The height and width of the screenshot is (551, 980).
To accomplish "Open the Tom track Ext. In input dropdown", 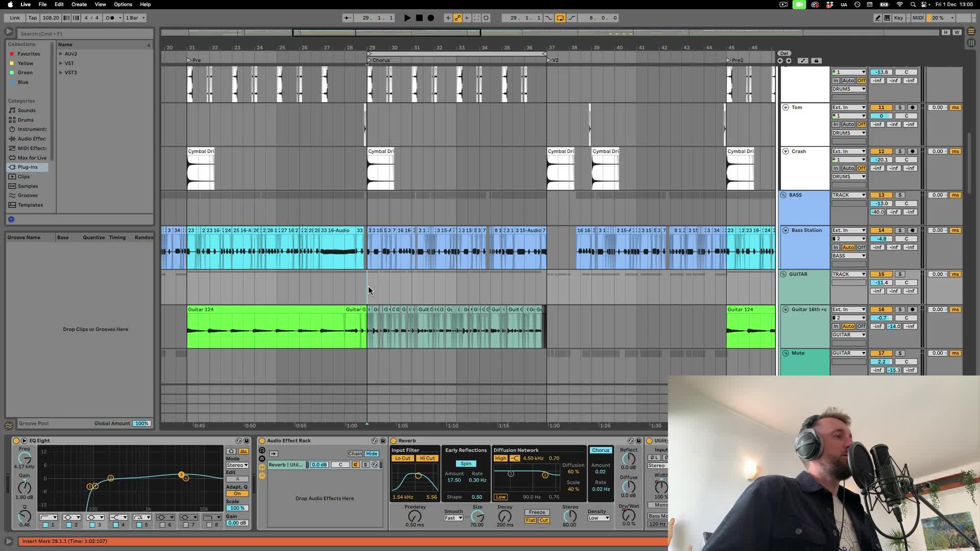I will [x=849, y=108].
